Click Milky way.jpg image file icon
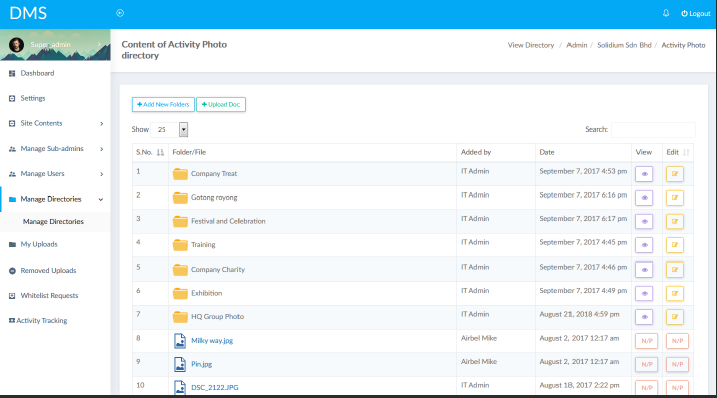 (x=180, y=341)
